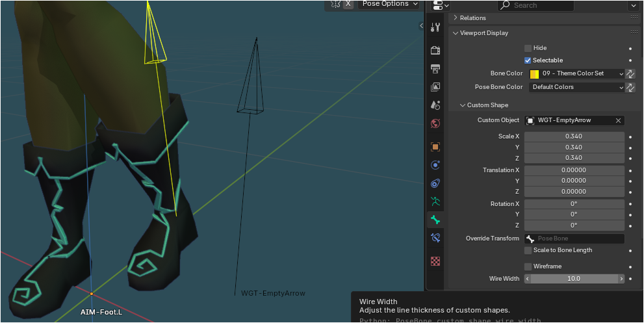The image size is (644, 323).
Task: Select the WGT-EmptyArrow object label in viewport
Action: (x=273, y=293)
